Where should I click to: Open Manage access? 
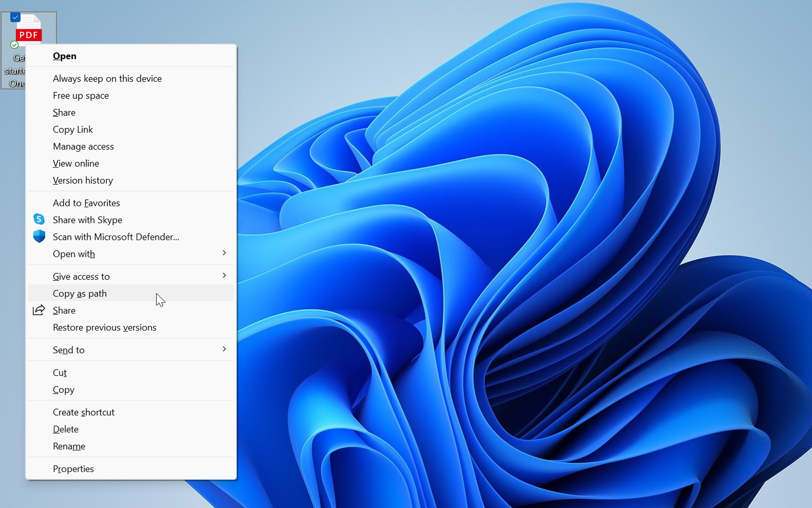[x=131, y=146]
